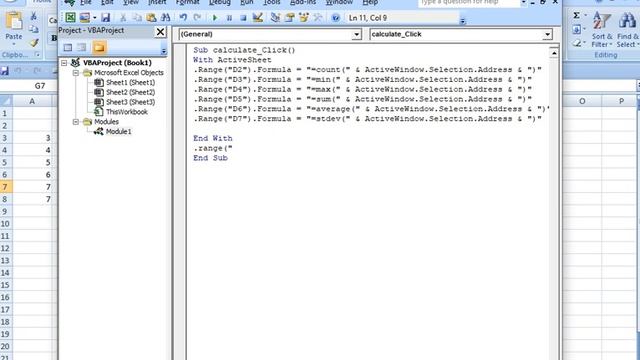This screenshot has width=640, height=360.
Task: Open the Insert menu in VBA editor
Action: pyautogui.click(x=157, y=2)
